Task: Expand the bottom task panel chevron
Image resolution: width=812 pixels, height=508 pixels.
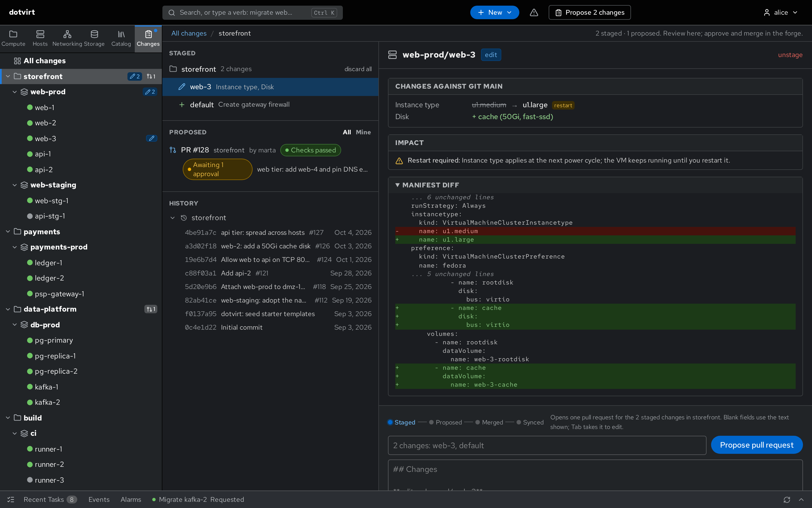Action: pyautogui.click(x=801, y=500)
